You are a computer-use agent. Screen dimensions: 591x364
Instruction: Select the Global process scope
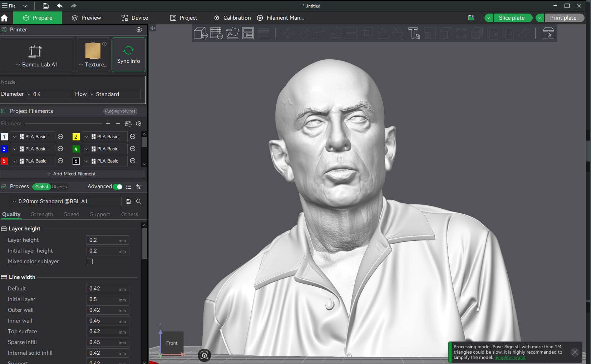[41, 187]
